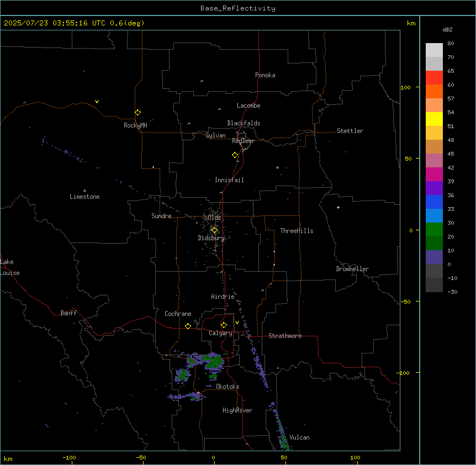This screenshot has height=465, width=476.
Task: Pick the 10 dBZ slate-blue legend swatch
Action: (434, 257)
